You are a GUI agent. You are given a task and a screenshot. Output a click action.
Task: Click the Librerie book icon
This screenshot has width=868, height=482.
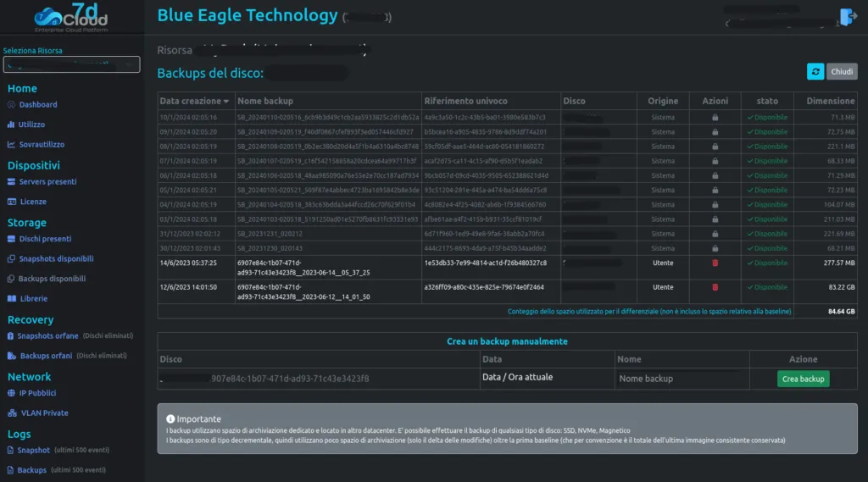12,299
